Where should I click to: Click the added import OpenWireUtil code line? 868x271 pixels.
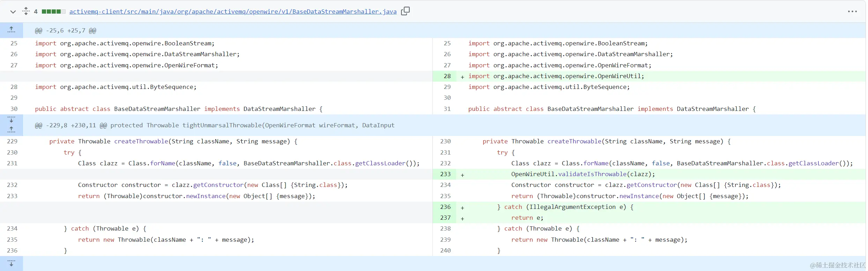coord(556,76)
